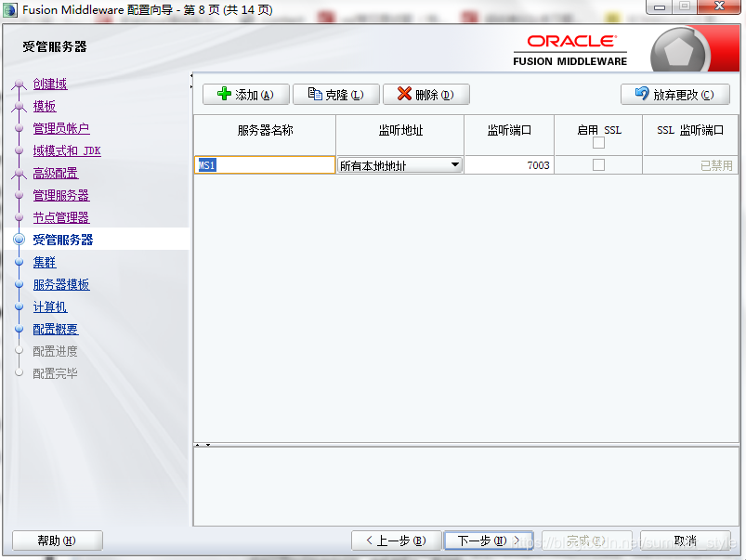Viewport: 746px width, 560px height.
Task: Click 添加 (A) button
Action: [246, 94]
